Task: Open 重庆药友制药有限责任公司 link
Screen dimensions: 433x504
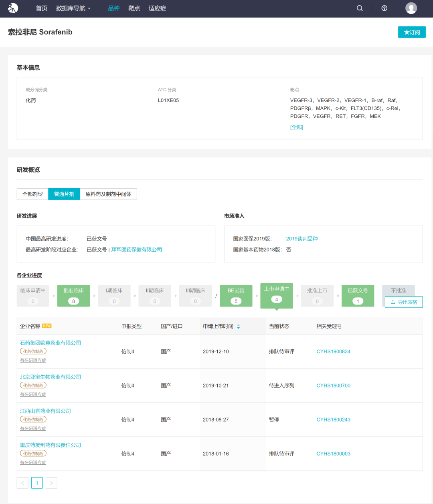Action: pyautogui.click(x=51, y=445)
